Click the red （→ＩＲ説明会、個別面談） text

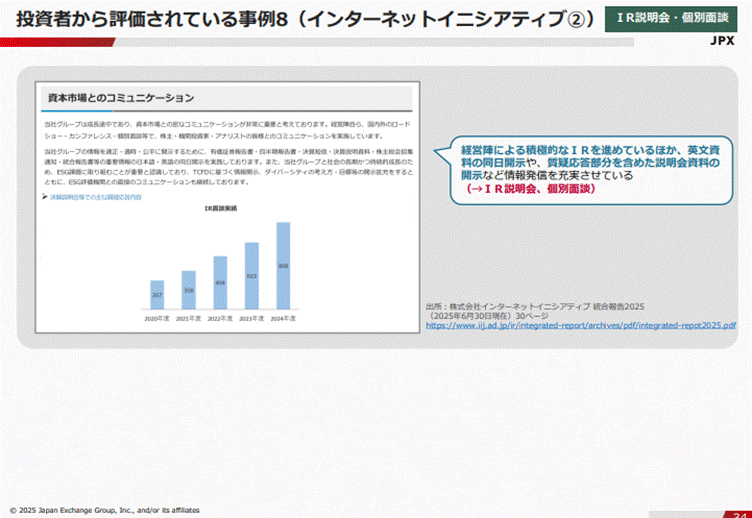(529, 188)
